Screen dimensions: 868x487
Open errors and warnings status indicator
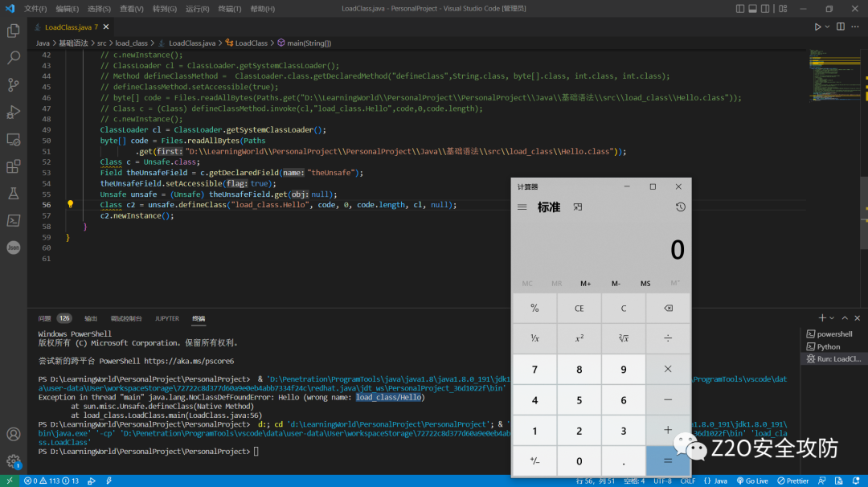point(51,481)
